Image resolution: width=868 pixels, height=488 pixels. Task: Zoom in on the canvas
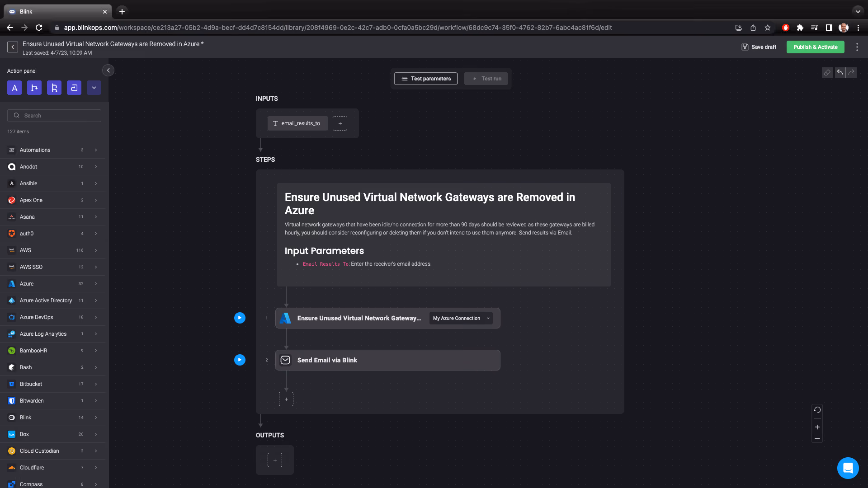pyautogui.click(x=817, y=427)
